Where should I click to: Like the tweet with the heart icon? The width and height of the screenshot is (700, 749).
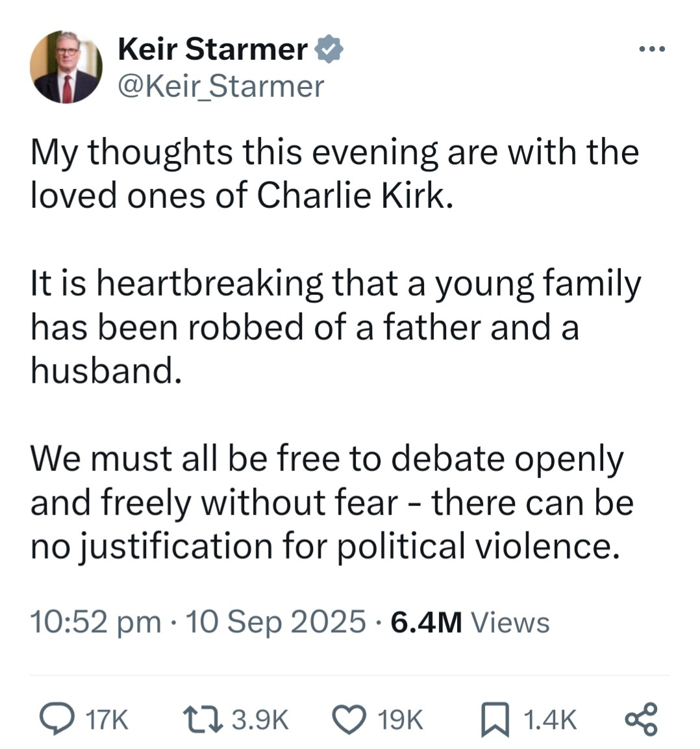pos(351,719)
